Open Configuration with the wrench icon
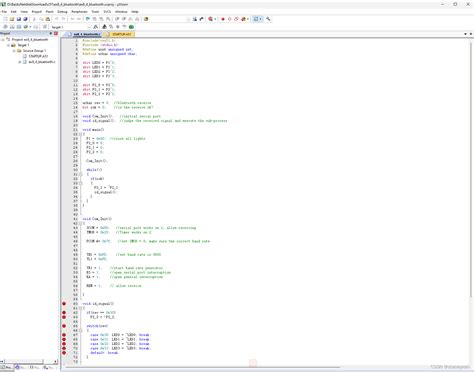The height and width of the screenshot is (372, 474). (x=268, y=19)
